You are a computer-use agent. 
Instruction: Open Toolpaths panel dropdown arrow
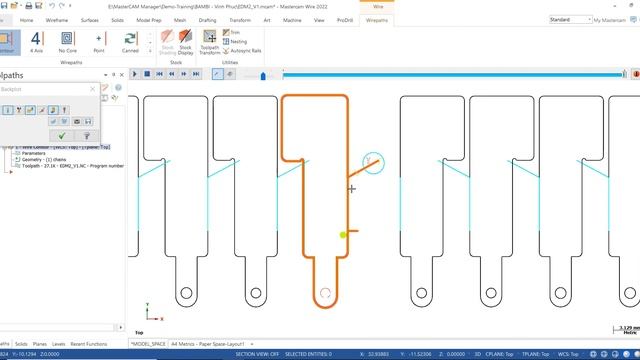[x=106, y=75]
